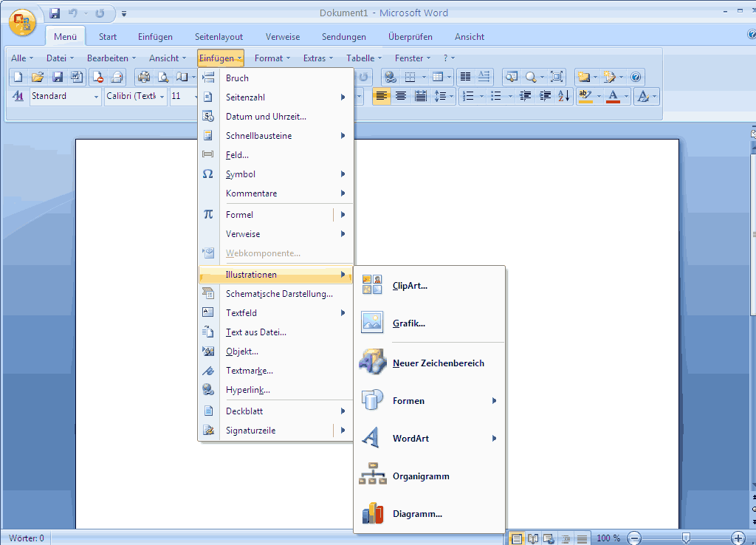Expand the WordArt submenu arrow
This screenshot has height=545, width=756.
tap(494, 438)
